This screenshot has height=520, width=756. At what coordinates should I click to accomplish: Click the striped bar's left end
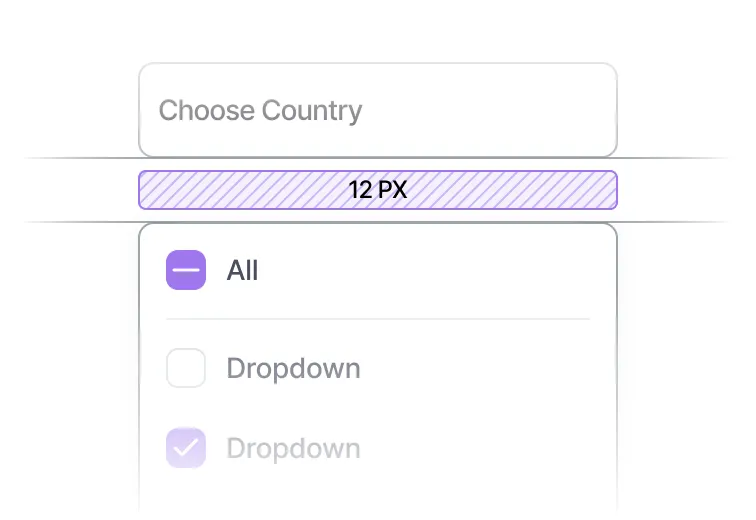pos(146,190)
